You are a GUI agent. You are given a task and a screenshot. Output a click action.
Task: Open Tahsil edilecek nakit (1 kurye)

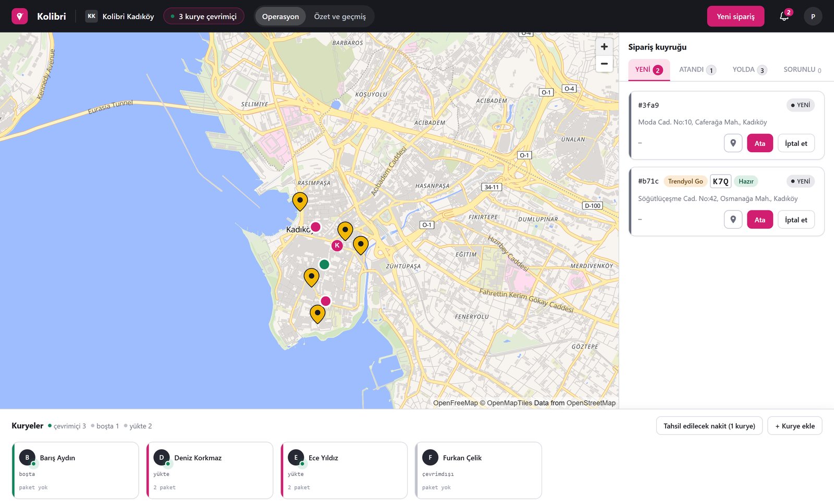click(x=709, y=426)
